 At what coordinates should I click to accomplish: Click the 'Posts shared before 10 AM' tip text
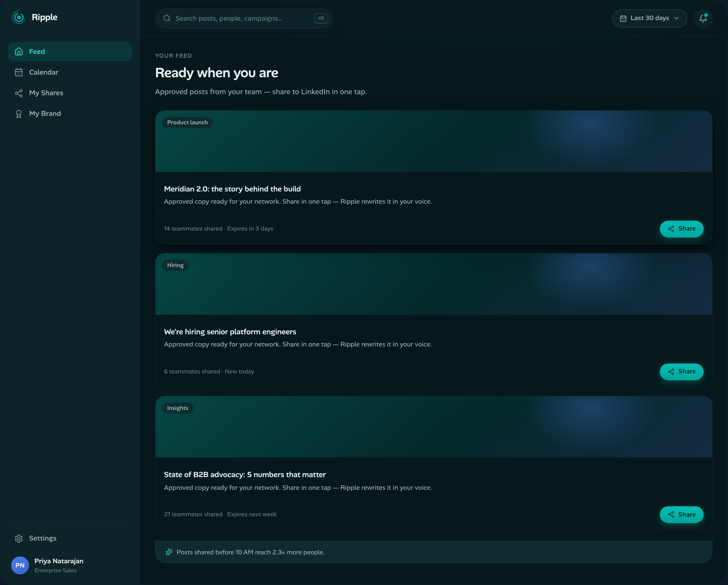251,552
